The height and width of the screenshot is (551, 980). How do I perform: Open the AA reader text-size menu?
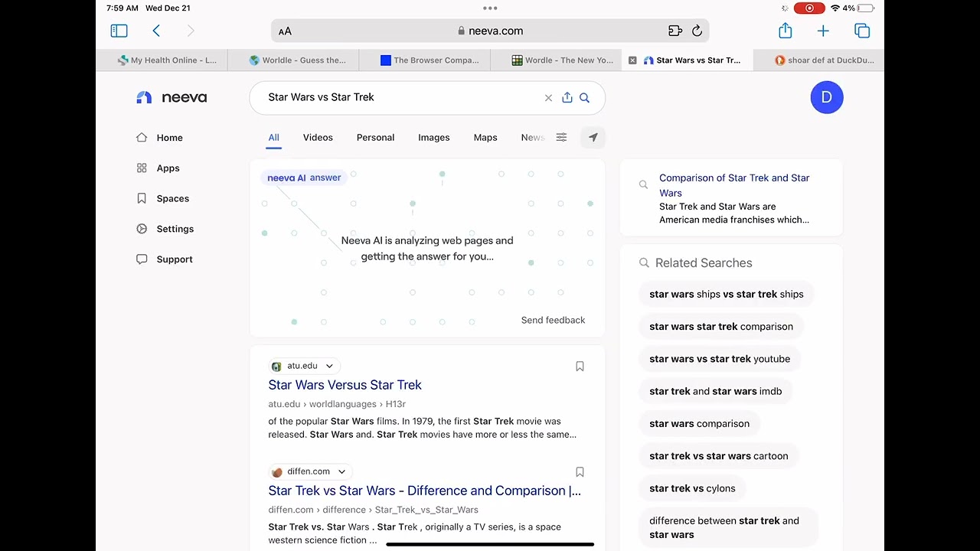pos(285,31)
